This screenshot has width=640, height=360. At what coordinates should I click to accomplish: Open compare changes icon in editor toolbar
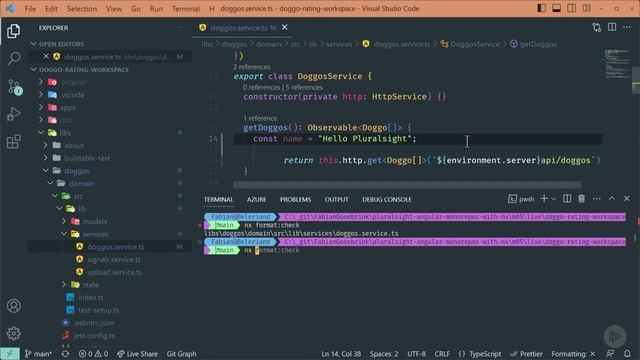click(597, 27)
